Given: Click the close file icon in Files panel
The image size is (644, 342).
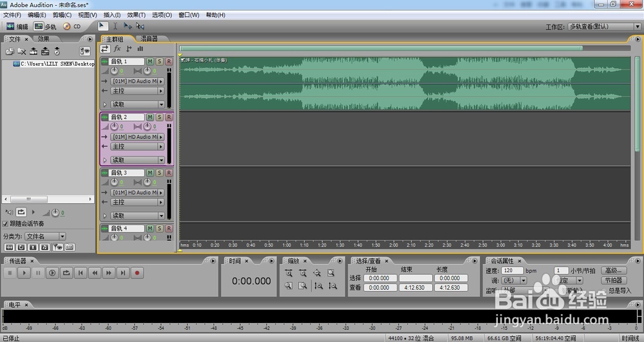Looking at the screenshot, I should 22,52.
